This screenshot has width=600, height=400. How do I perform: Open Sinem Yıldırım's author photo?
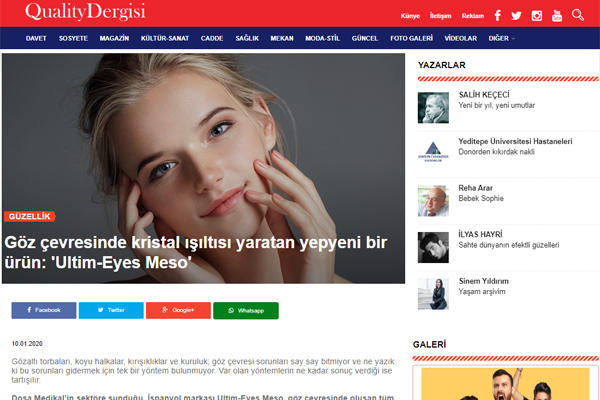tap(432, 293)
